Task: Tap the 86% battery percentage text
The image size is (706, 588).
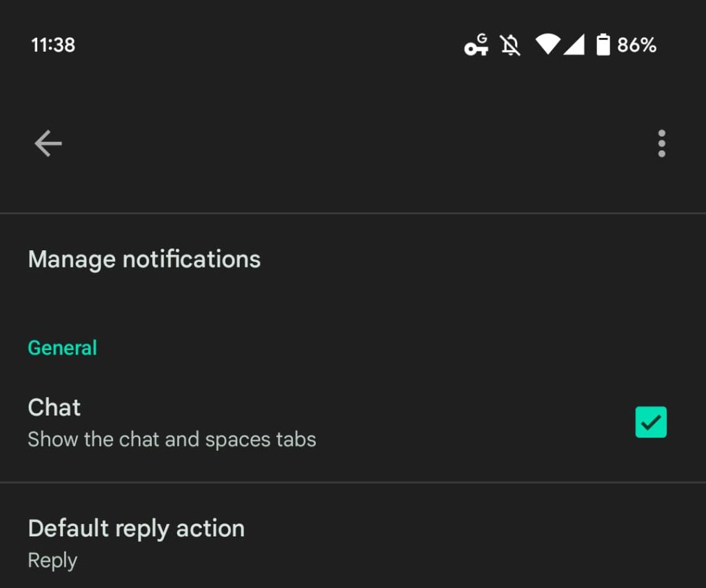Action: coord(636,45)
